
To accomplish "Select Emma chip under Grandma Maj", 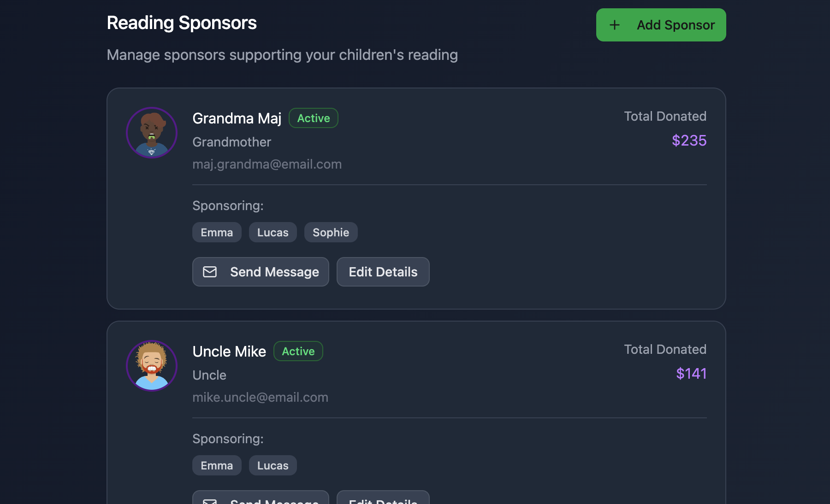I will (x=217, y=232).
